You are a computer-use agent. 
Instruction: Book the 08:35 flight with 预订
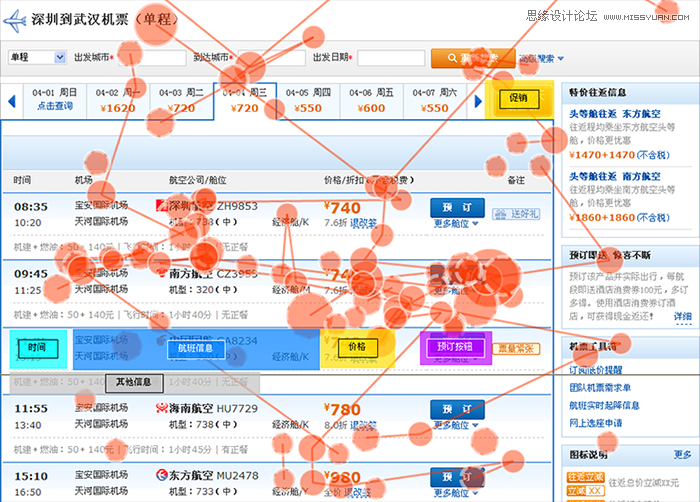pyautogui.click(x=457, y=208)
